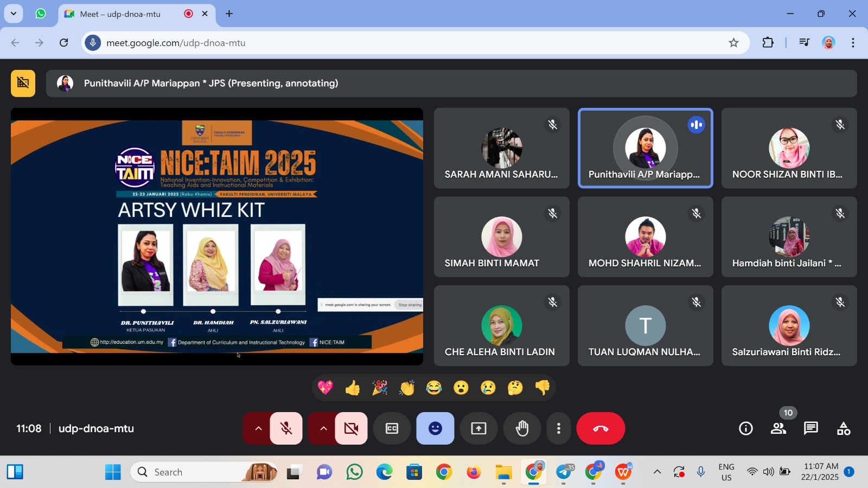Image resolution: width=868 pixels, height=488 pixels.
Task: Send the clapping hands reaction
Action: (407, 387)
